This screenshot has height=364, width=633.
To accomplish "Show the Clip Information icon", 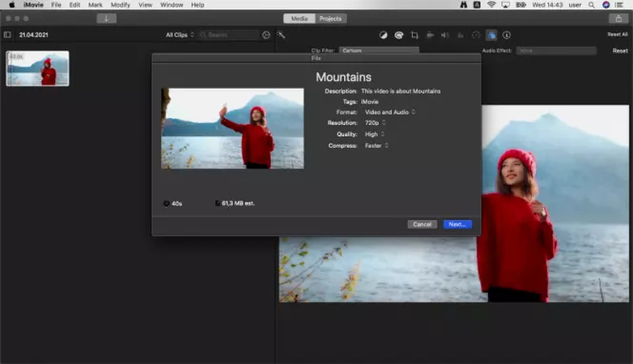I will coord(506,35).
